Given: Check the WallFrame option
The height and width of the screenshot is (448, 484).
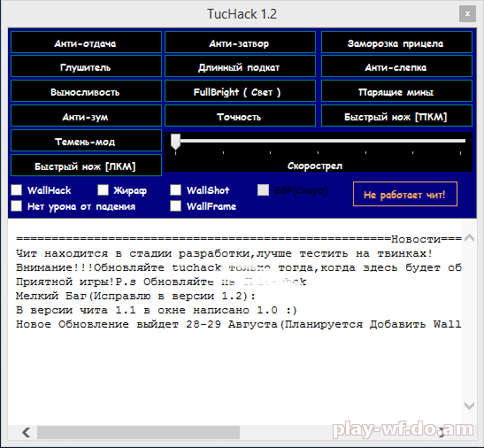Looking at the screenshot, I should point(175,205).
